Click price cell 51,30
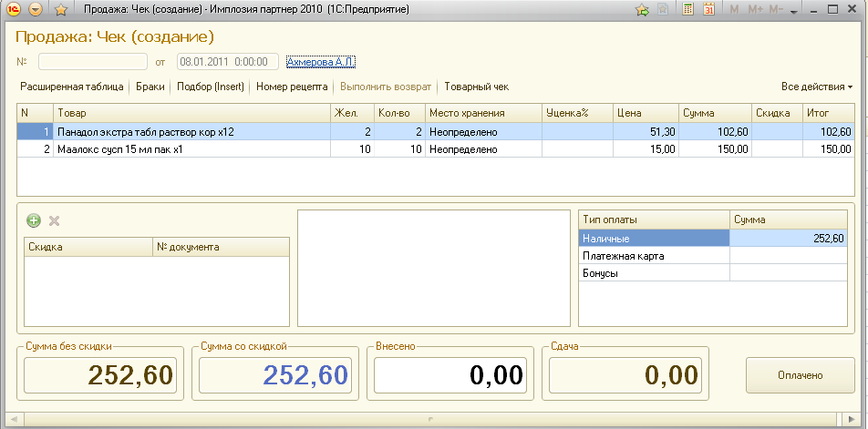Screen dimensions: 868x429 pyautogui.click(x=646, y=131)
